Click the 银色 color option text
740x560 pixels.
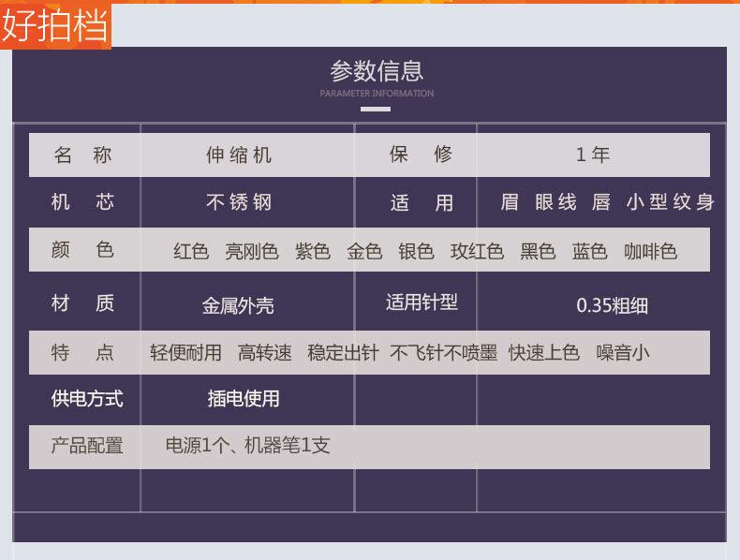416,251
